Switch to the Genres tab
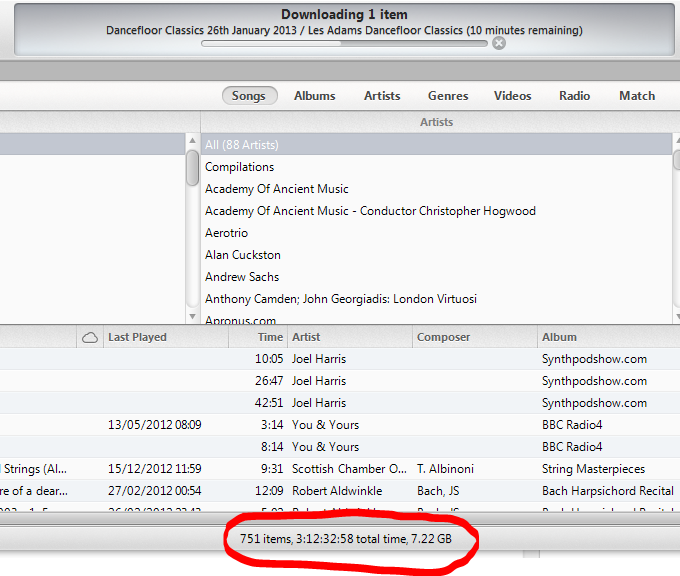This screenshot has width=680, height=576. [x=448, y=96]
